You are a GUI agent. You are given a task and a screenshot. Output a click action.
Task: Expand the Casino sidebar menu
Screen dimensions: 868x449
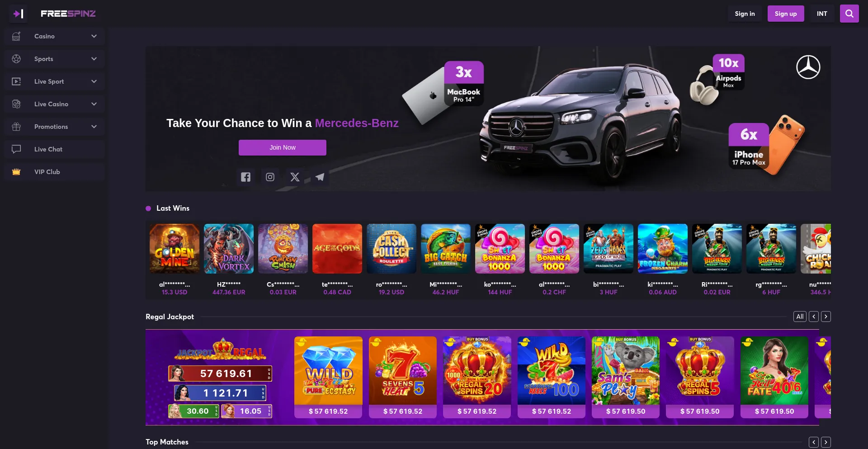(55, 36)
